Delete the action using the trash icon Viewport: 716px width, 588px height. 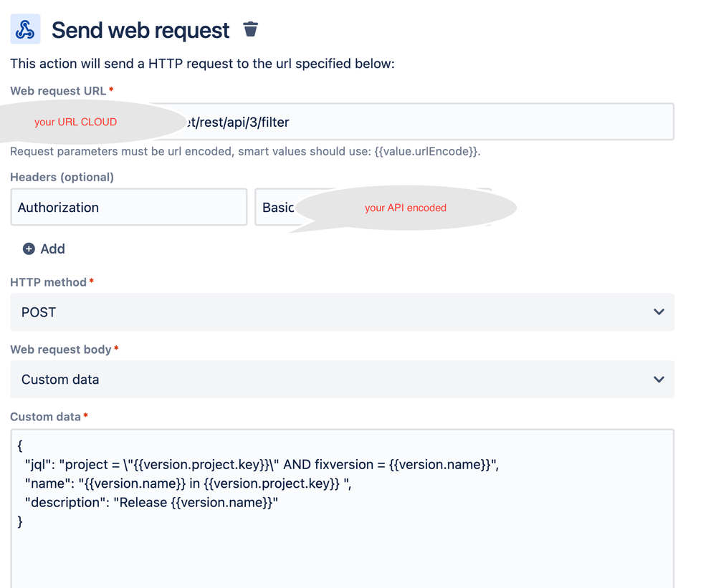pyautogui.click(x=250, y=29)
